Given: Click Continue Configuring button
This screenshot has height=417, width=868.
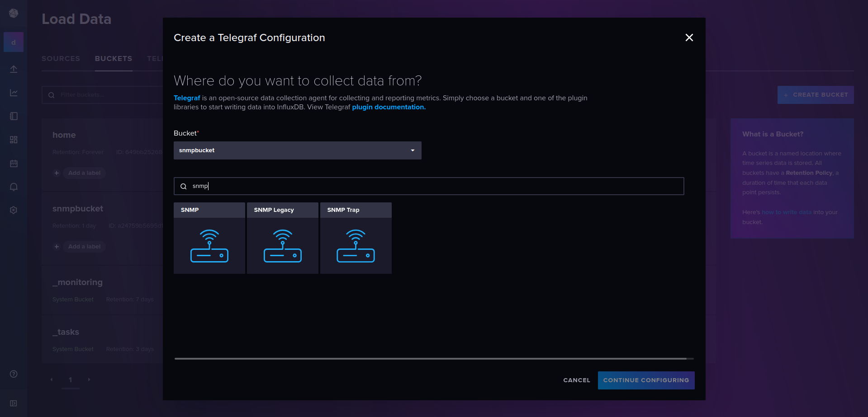Looking at the screenshot, I should (646, 380).
